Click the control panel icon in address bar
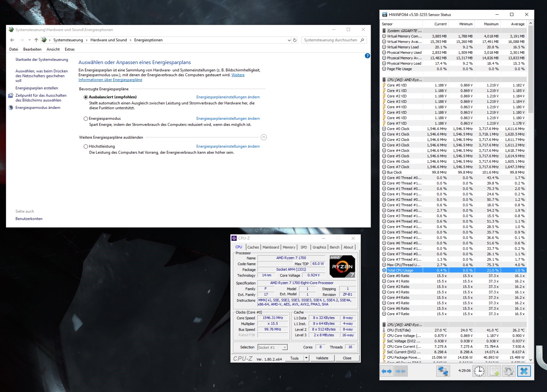The height and width of the screenshot is (392, 547). click(x=44, y=40)
